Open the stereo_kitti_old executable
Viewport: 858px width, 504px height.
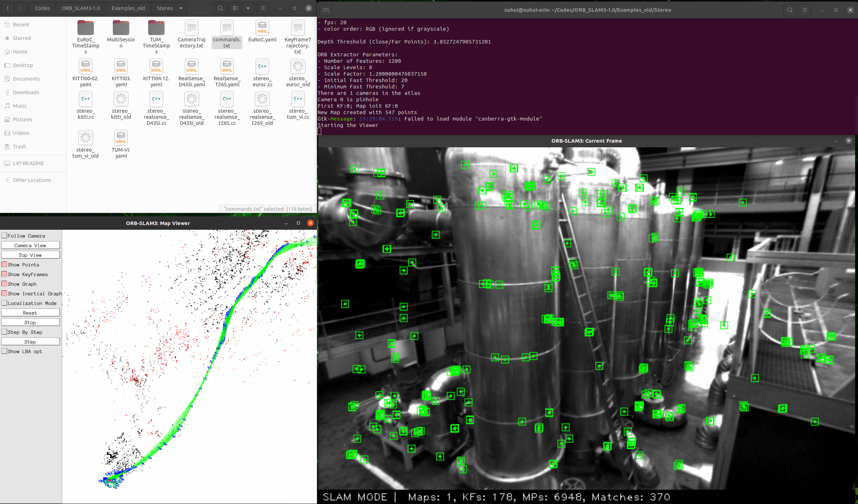tap(121, 99)
